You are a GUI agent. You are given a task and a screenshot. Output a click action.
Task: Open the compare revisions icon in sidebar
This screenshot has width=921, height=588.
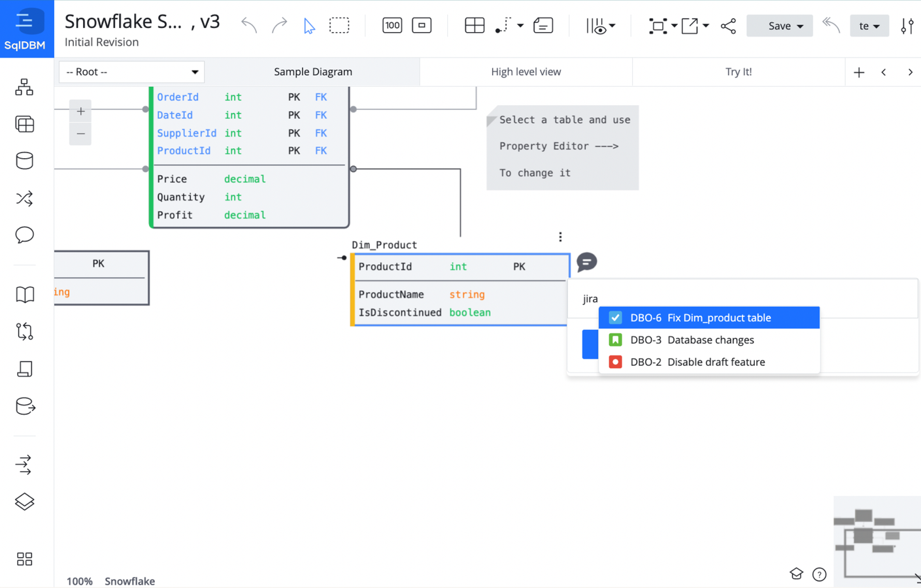tap(25, 332)
